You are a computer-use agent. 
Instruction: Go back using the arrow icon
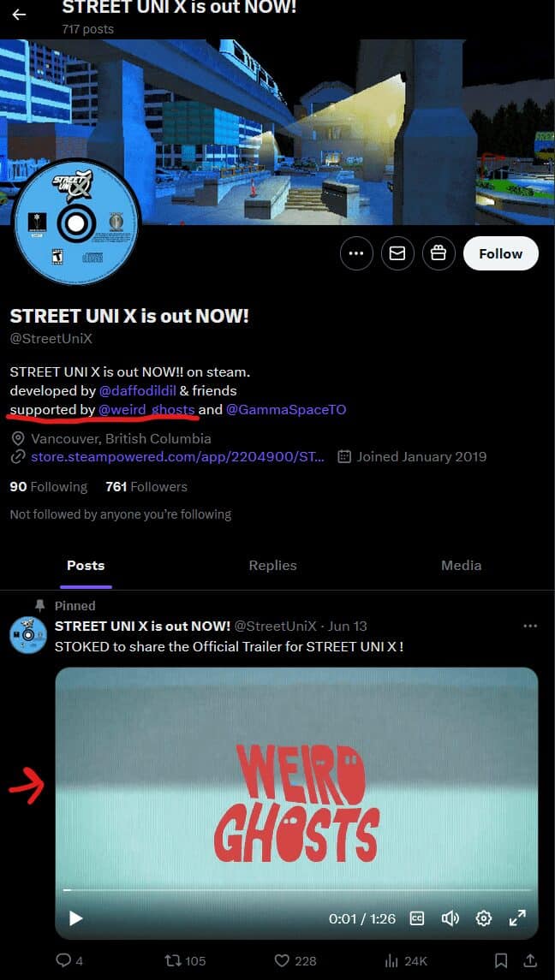(20, 14)
